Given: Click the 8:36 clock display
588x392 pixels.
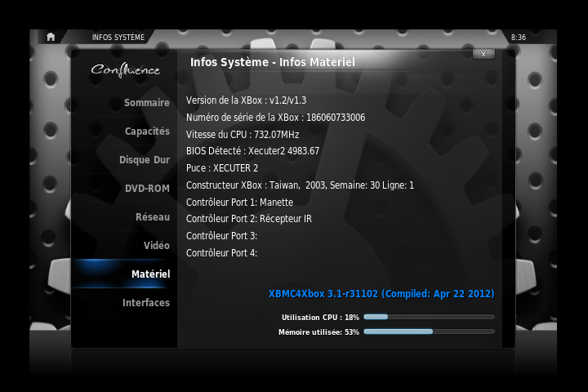Looking at the screenshot, I should [x=519, y=38].
